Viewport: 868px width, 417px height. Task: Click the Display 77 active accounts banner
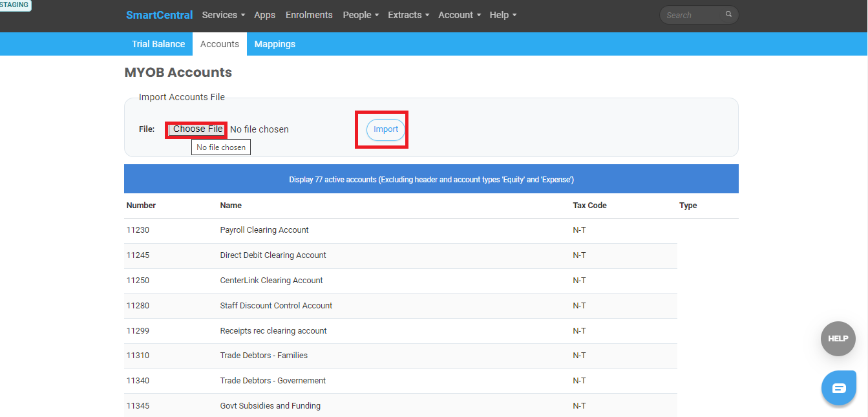point(431,179)
